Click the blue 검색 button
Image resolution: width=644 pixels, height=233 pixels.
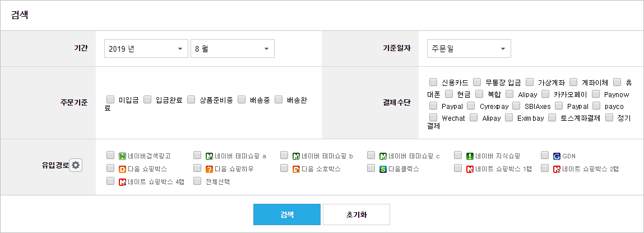pos(286,214)
